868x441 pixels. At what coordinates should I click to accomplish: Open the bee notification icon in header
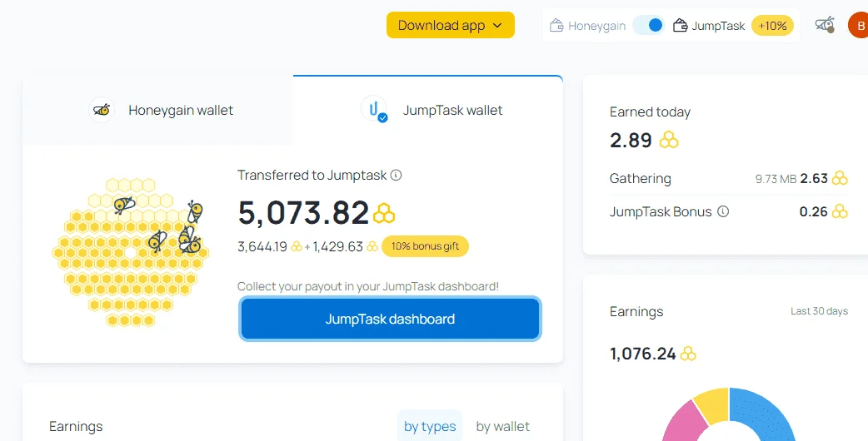825,25
